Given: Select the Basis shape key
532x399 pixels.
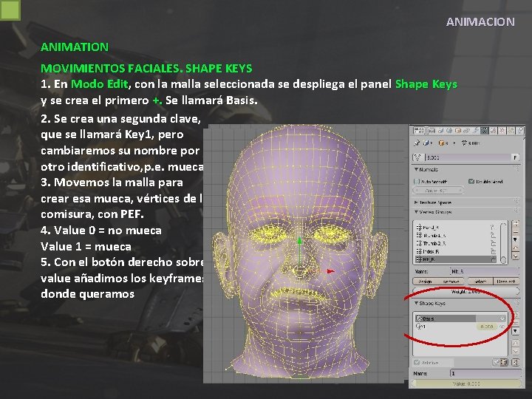Looking at the screenshot, I should pyautogui.click(x=461, y=318).
